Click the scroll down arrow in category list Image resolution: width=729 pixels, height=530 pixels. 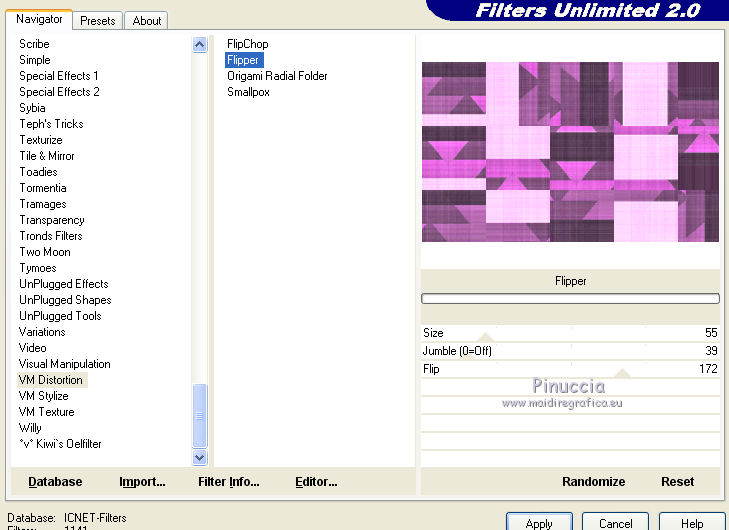tap(199, 457)
